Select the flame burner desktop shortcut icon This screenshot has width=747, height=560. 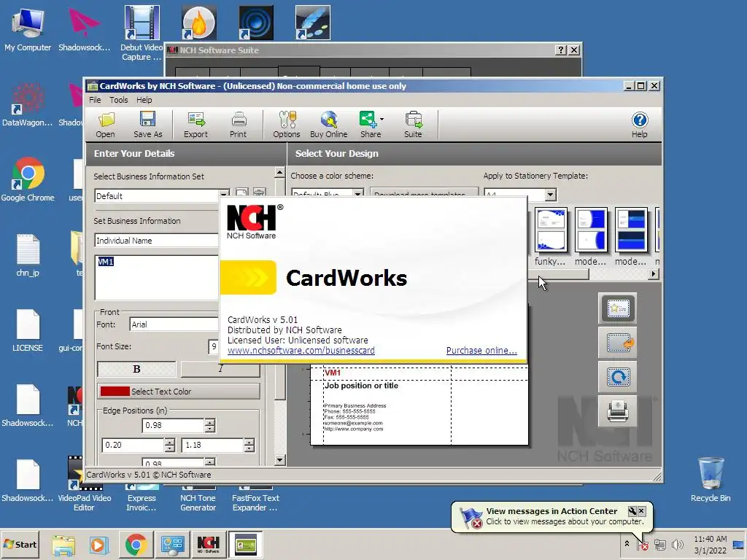click(x=198, y=23)
